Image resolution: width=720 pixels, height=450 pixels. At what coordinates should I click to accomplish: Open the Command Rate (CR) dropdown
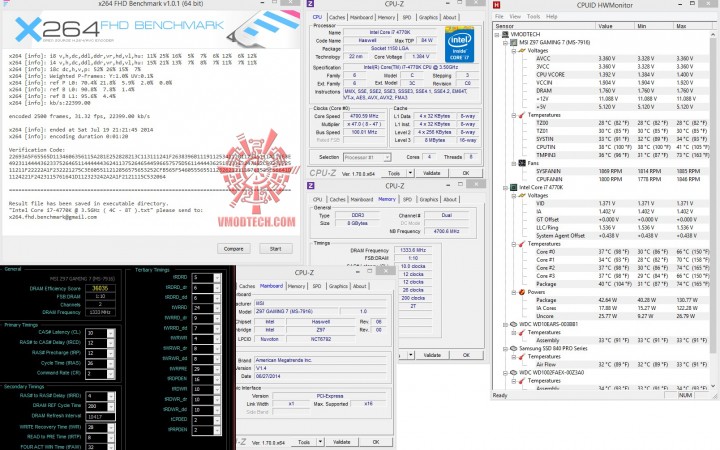point(111,374)
